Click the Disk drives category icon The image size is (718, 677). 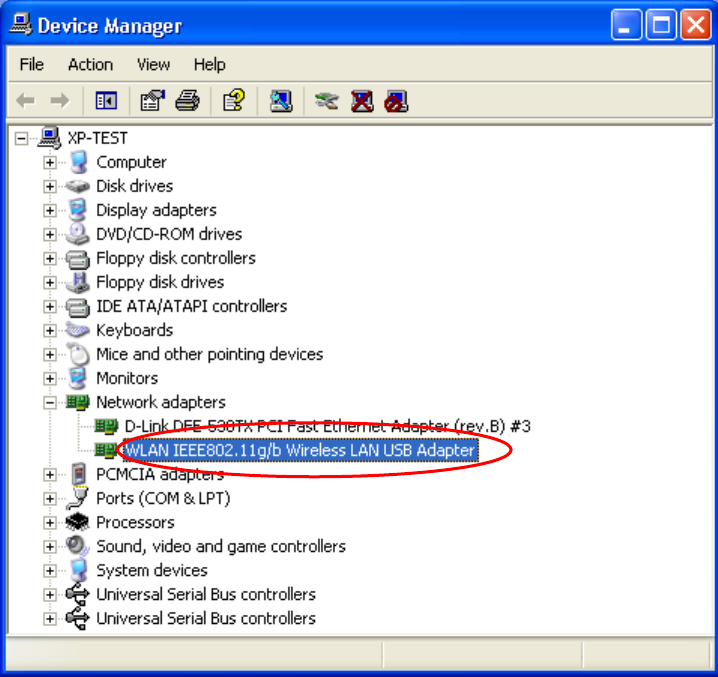[77, 186]
